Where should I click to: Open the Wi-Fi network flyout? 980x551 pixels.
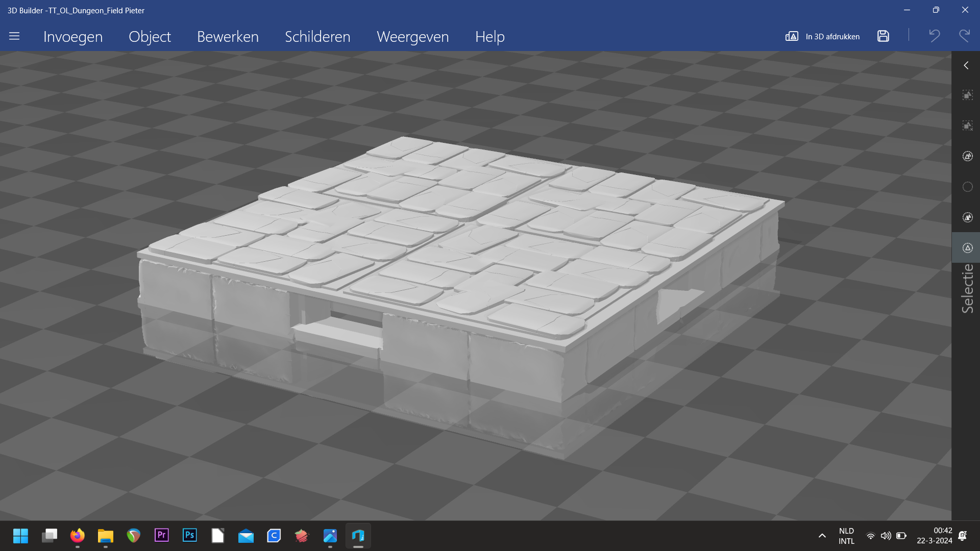coord(871,536)
